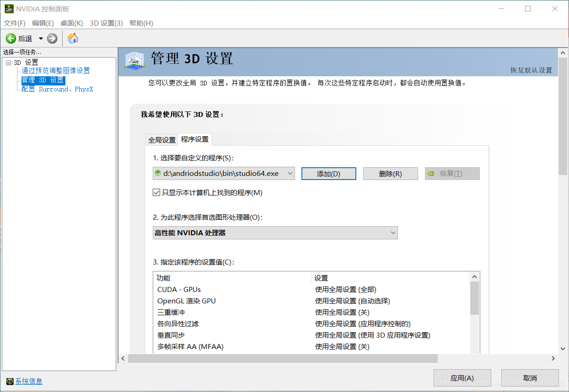569x392 pixels.
Task: Select the 多帧采样 AA (MFAA) row
Action: tap(311, 346)
